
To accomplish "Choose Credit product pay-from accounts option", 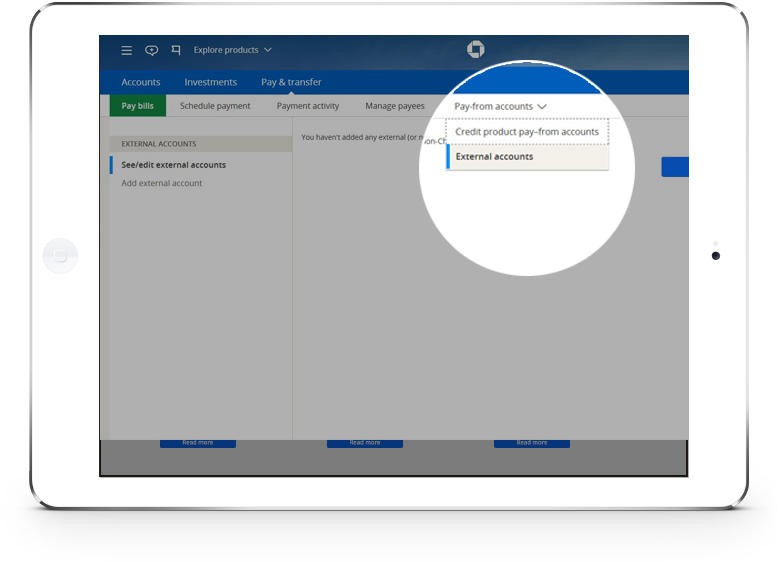I will pyautogui.click(x=527, y=132).
